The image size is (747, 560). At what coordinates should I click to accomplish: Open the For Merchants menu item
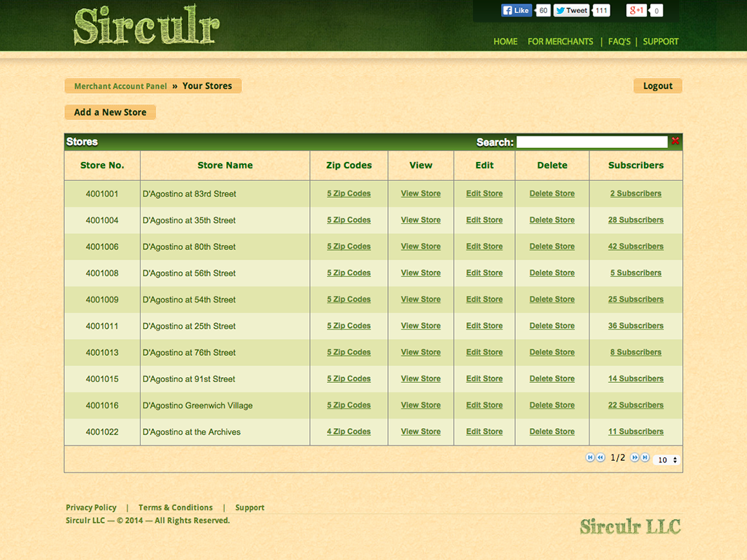pos(560,42)
